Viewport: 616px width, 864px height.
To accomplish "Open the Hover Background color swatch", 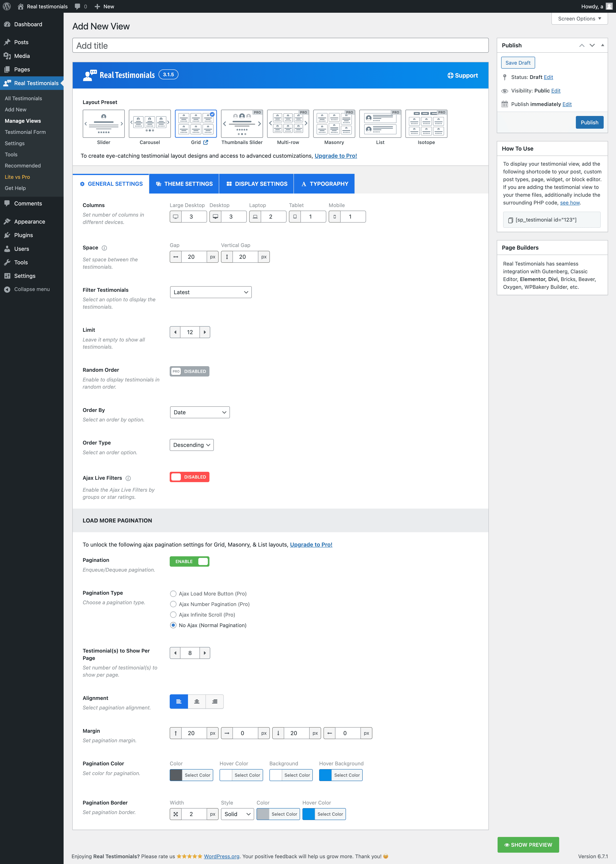I will pos(325,775).
